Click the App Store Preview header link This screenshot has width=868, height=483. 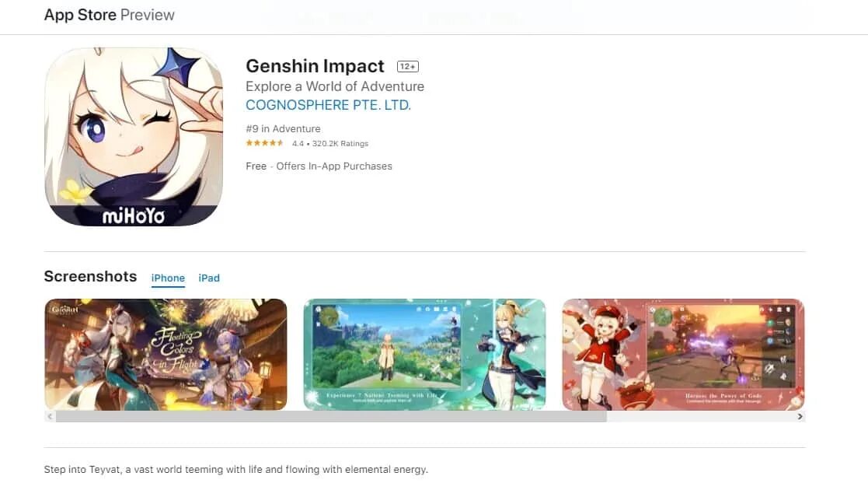(109, 15)
